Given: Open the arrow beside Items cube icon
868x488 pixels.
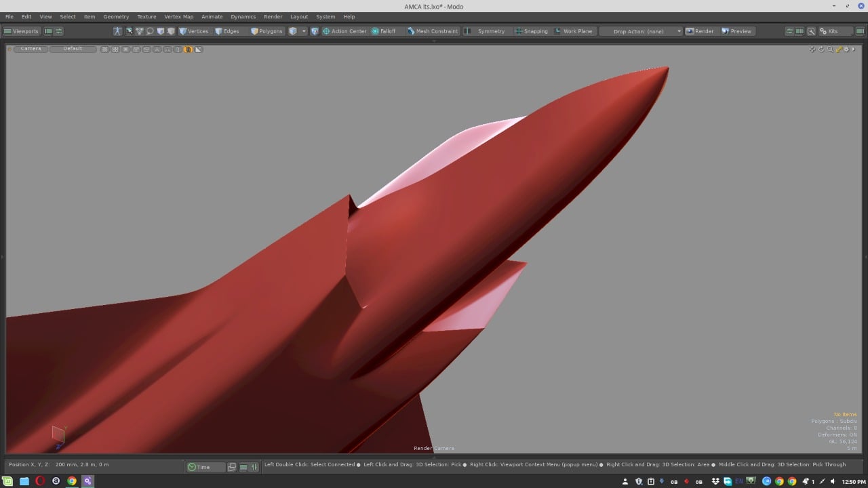Looking at the screenshot, I should tap(304, 31).
